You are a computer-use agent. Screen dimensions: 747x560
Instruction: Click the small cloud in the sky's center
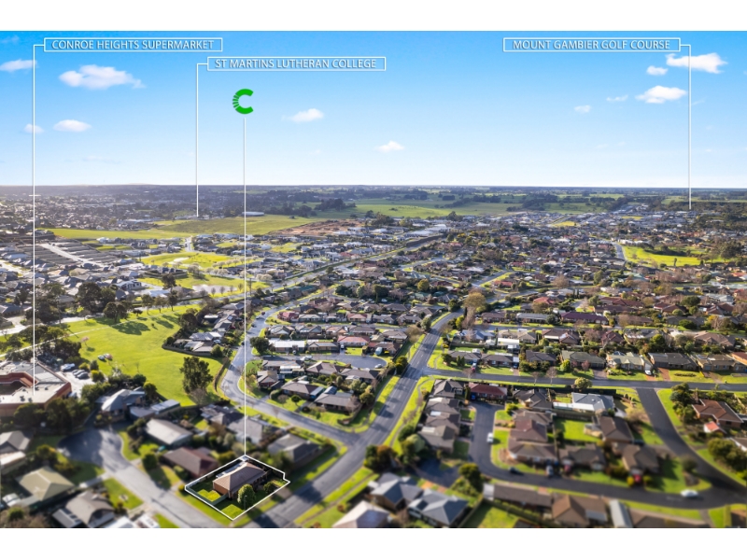click(389, 147)
